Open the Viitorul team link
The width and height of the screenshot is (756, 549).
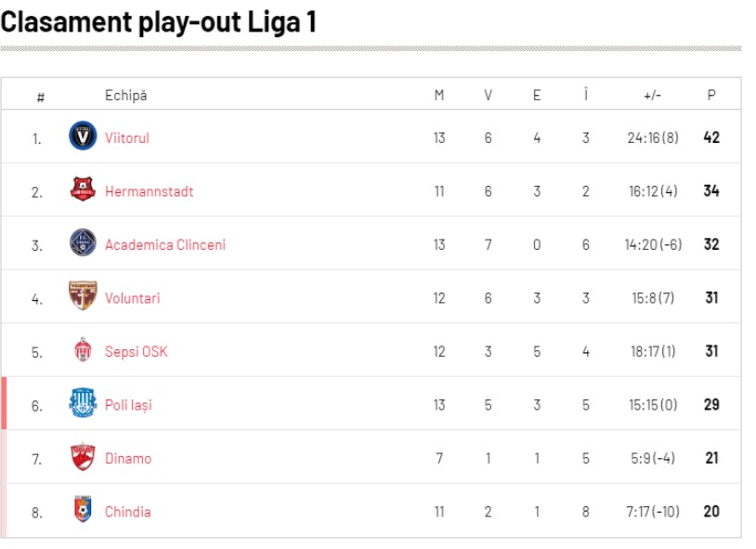tap(127, 137)
